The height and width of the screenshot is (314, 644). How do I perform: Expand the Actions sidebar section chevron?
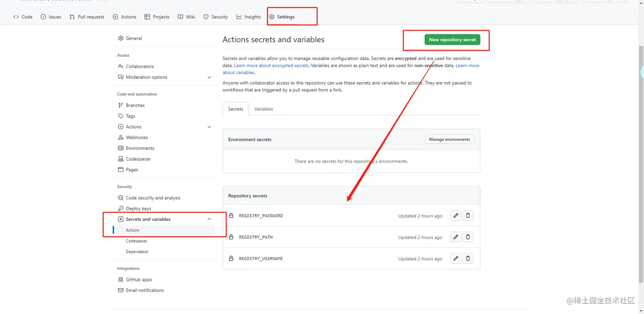209,127
